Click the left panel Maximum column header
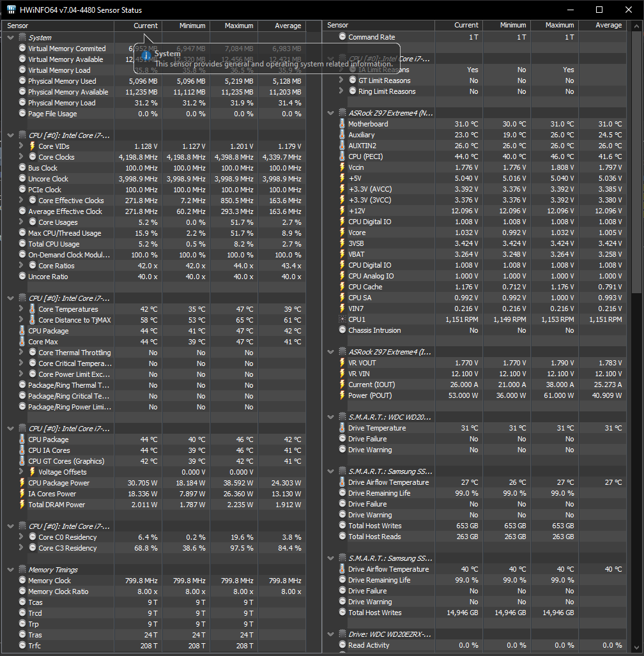The image size is (644, 656). click(234, 26)
